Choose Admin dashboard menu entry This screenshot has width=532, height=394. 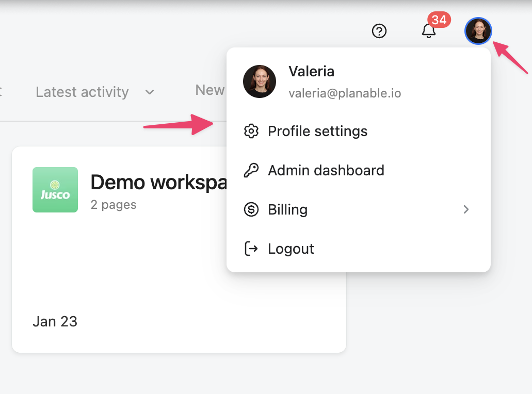(326, 171)
